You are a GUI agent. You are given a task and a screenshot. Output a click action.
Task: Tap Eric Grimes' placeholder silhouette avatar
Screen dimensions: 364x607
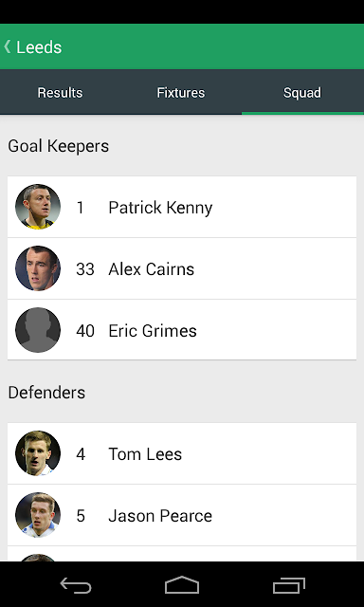(x=38, y=330)
